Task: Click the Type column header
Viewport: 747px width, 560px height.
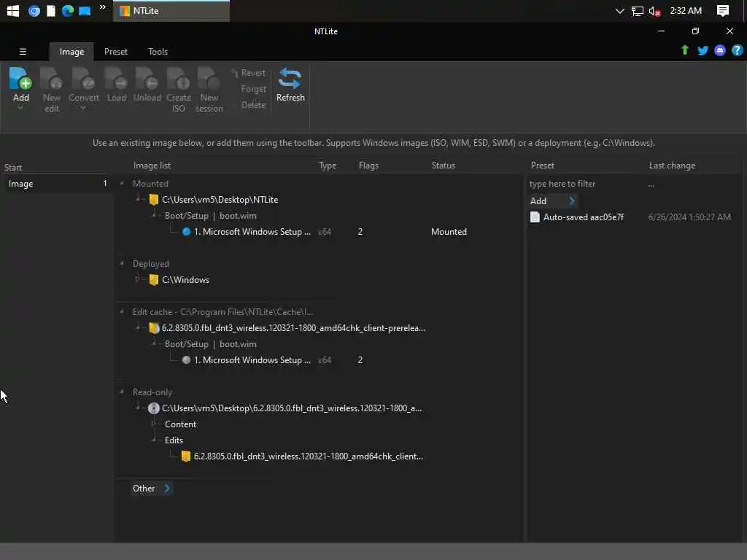Action: point(328,166)
